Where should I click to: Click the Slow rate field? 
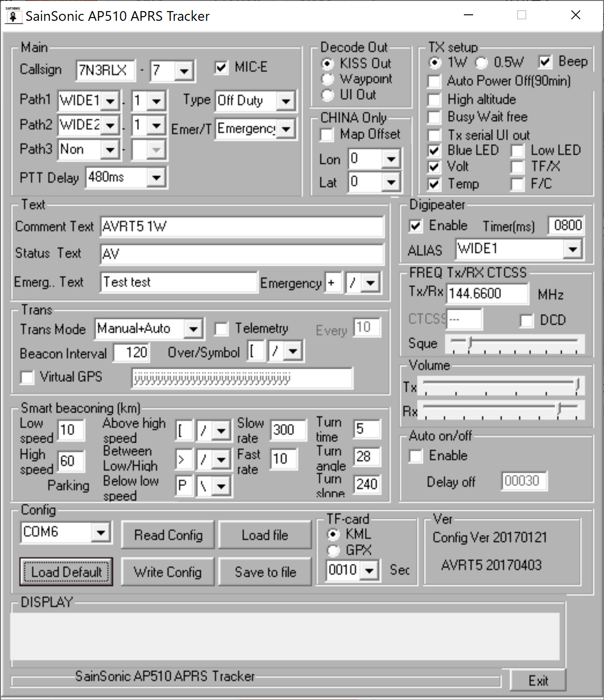pos(288,430)
